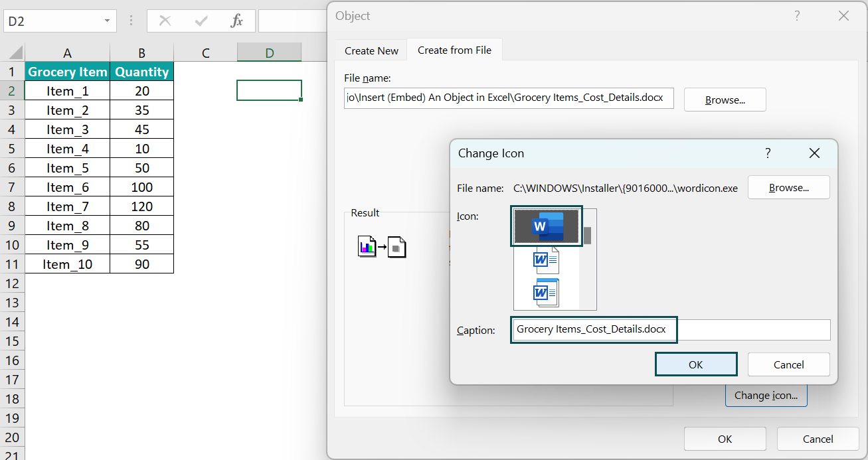Click the Change Icon dialog help question mark
This screenshot has width=868, height=460.
[x=768, y=153]
